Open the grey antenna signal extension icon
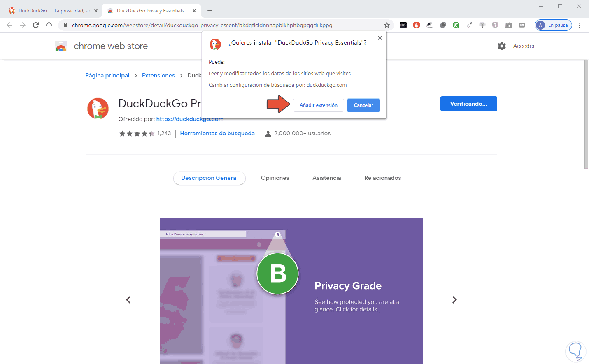The width and height of the screenshot is (589, 364). click(x=482, y=25)
